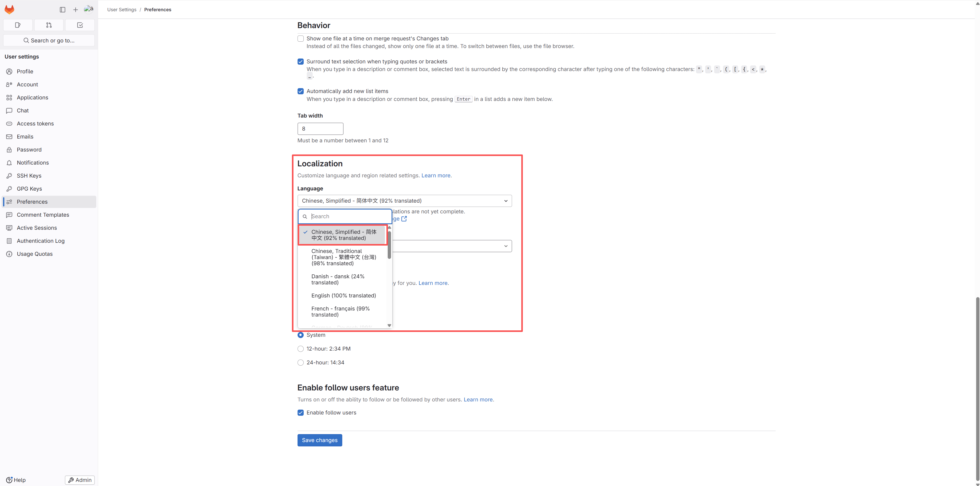
Task: Uncheck Automatically add new list items
Action: click(301, 91)
